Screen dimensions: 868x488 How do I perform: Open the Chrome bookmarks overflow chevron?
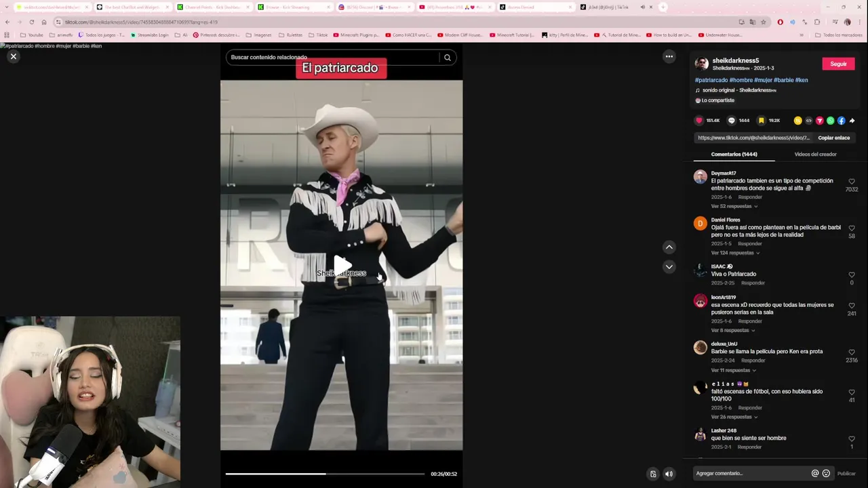click(802, 35)
